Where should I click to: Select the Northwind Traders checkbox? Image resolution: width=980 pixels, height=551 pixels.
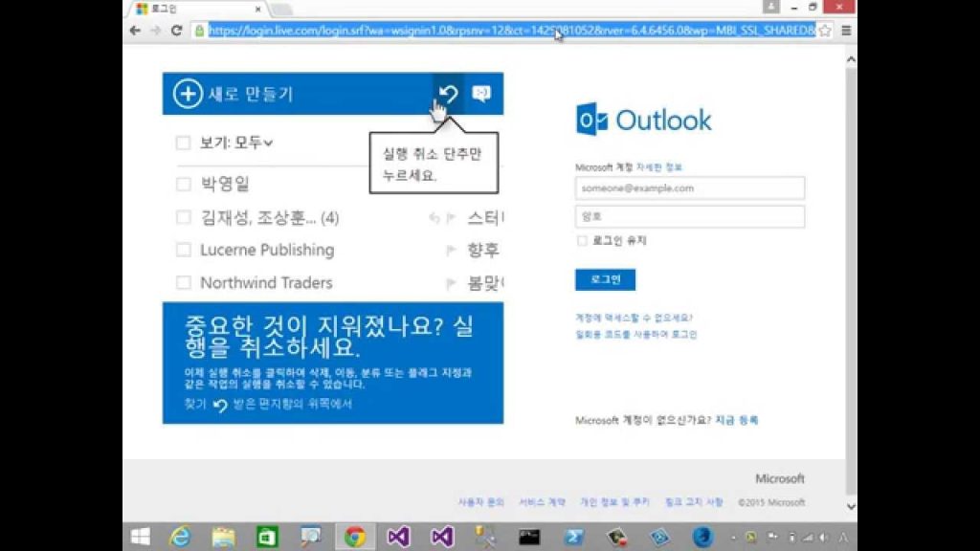click(x=183, y=282)
